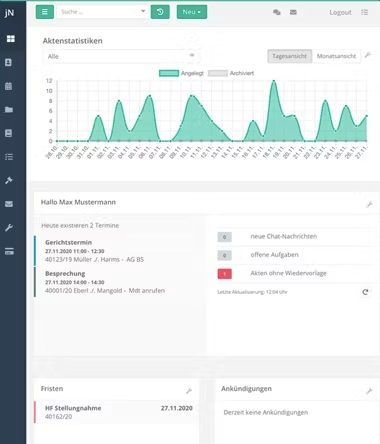The width and height of the screenshot is (380, 444).
Task: Refresh the notifications status panel
Action: tap(365, 292)
